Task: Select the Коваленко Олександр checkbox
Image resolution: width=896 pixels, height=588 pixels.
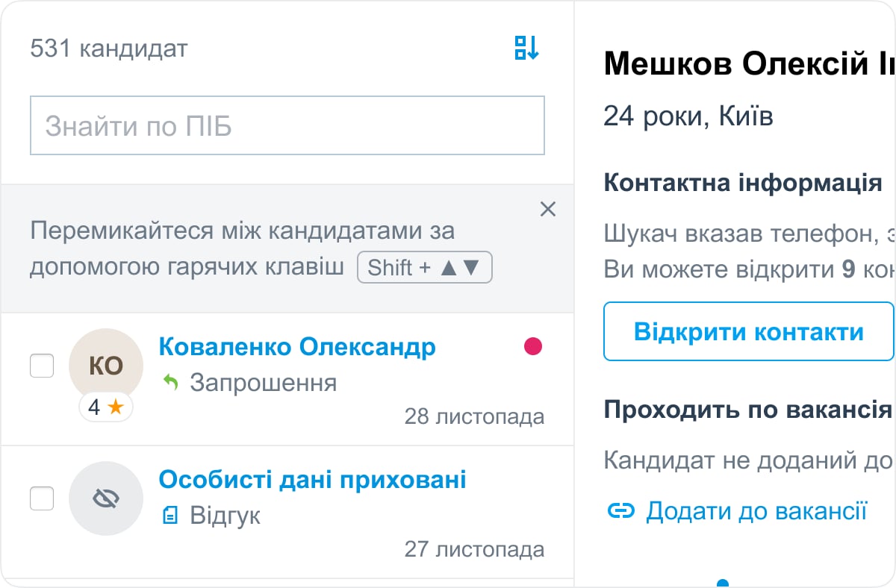Action: [x=42, y=366]
